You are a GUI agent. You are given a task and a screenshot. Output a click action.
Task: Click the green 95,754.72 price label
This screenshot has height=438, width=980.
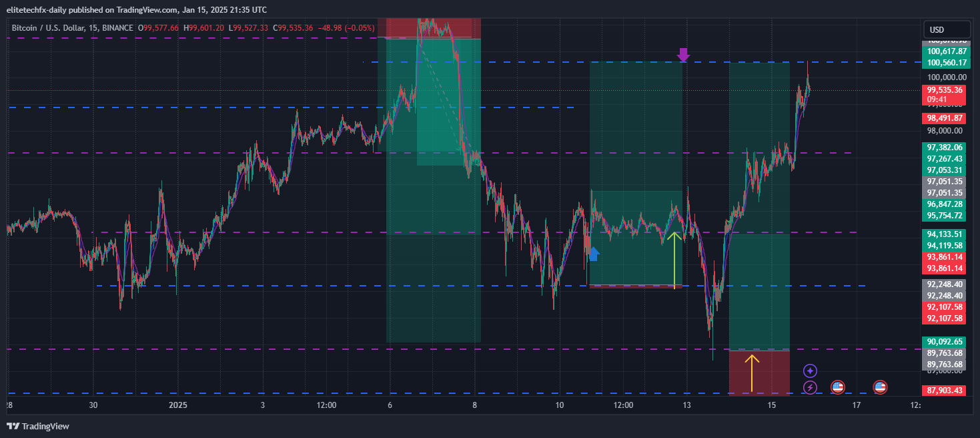pos(944,216)
